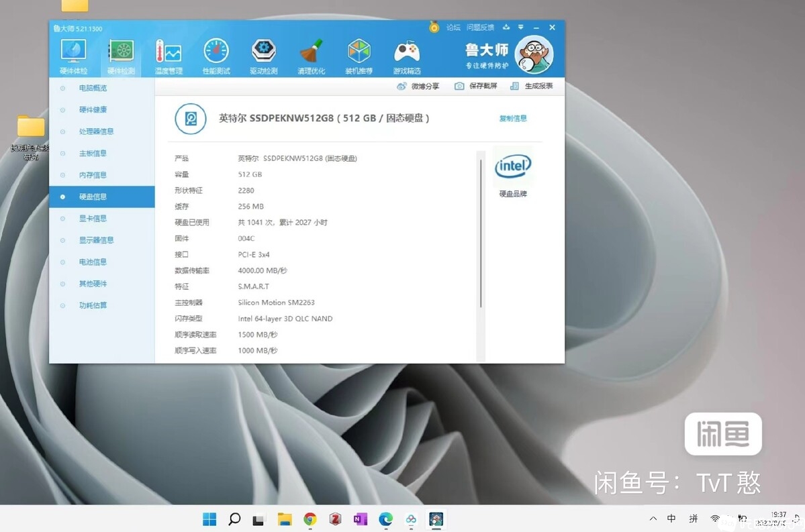This screenshot has width=805, height=532.
Task: Open 装机推荐 build recommendations
Action: [359, 56]
